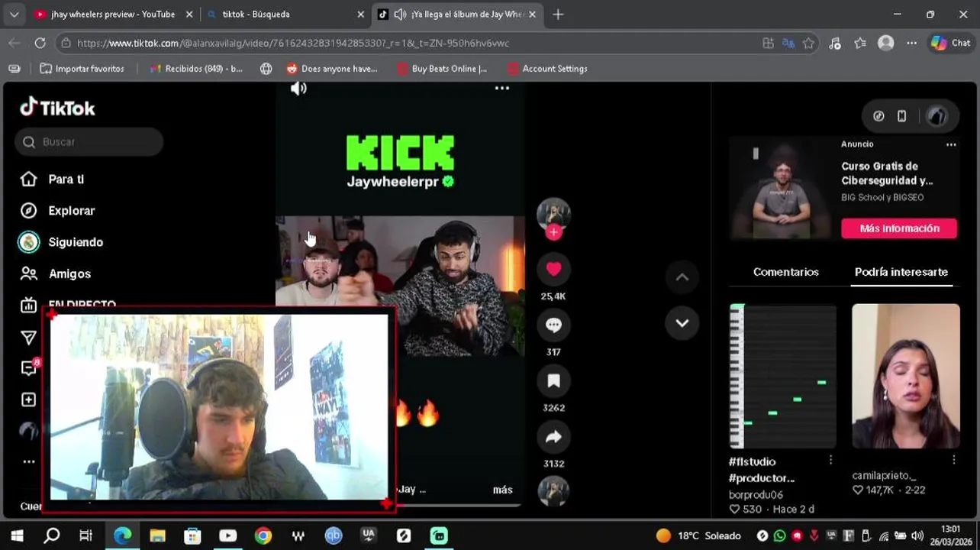The image size is (980, 550).
Task: Open the browser media control icon
Action: 835,44
